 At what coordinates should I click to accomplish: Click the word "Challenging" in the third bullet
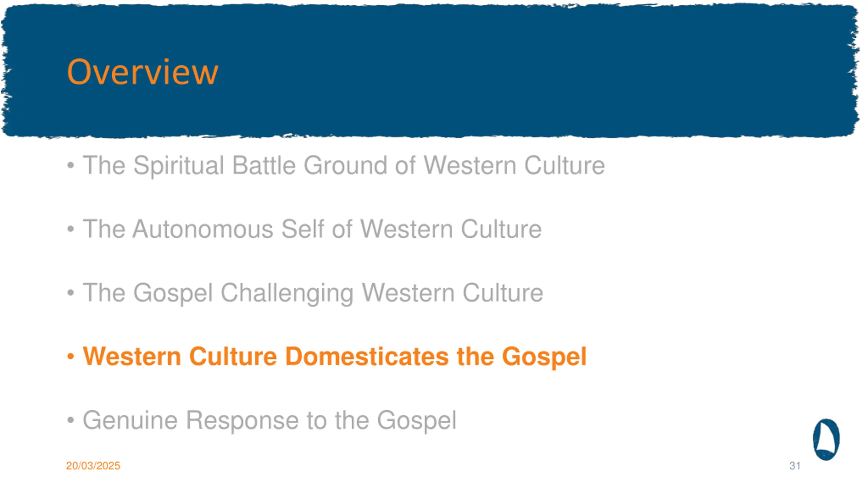point(287,293)
